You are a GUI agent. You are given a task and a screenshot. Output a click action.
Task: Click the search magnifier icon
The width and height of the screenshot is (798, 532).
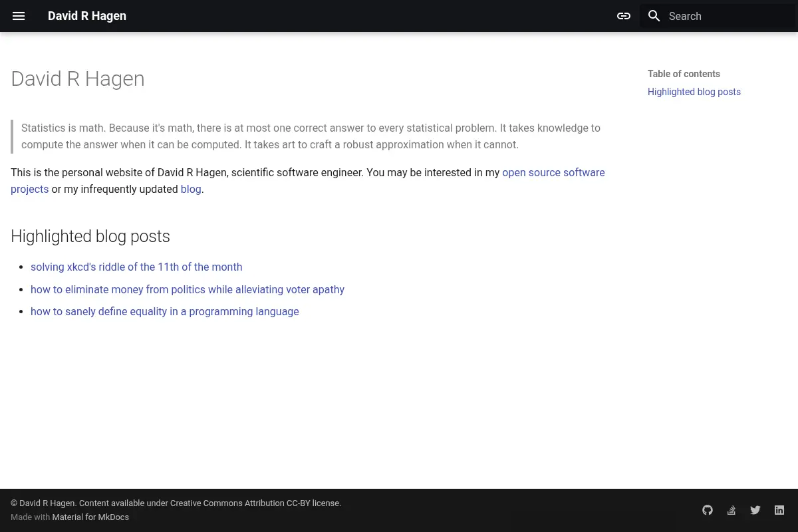[654, 16]
